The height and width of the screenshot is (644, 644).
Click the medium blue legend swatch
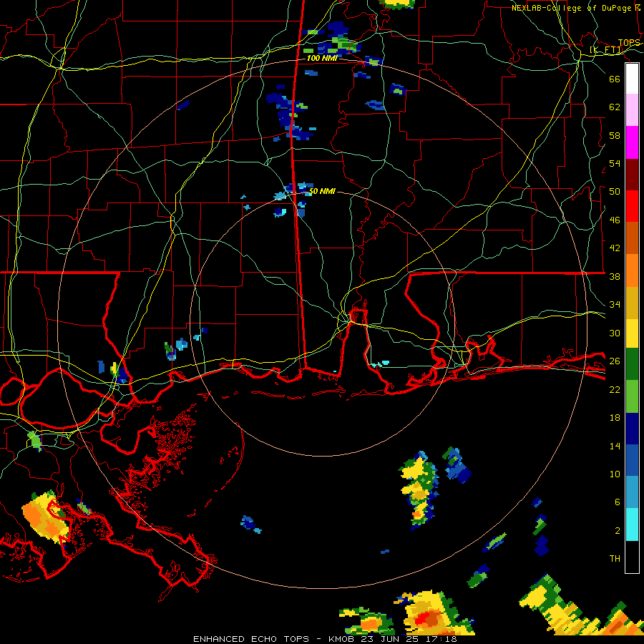point(632,461)
